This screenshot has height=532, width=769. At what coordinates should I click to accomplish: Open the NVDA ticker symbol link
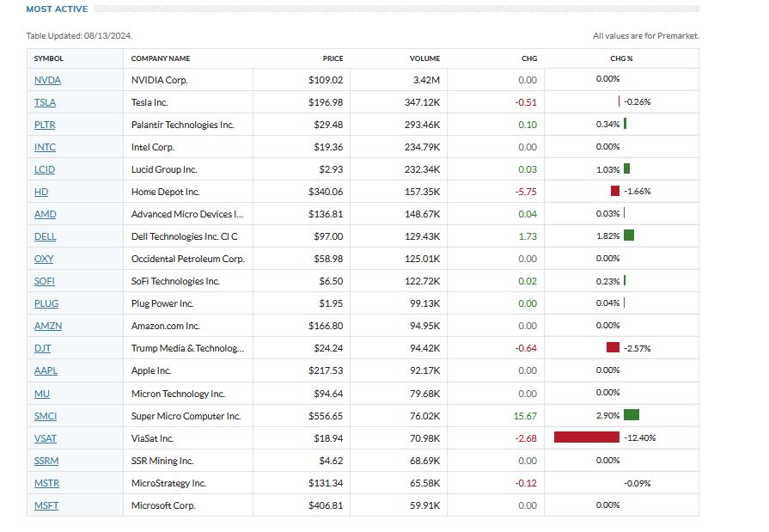point(47,80)
